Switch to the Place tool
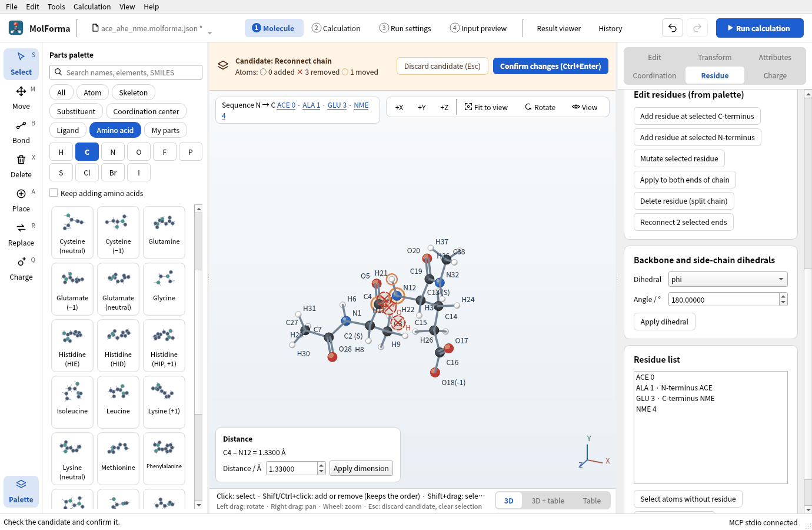 click(x=21, y=200)
